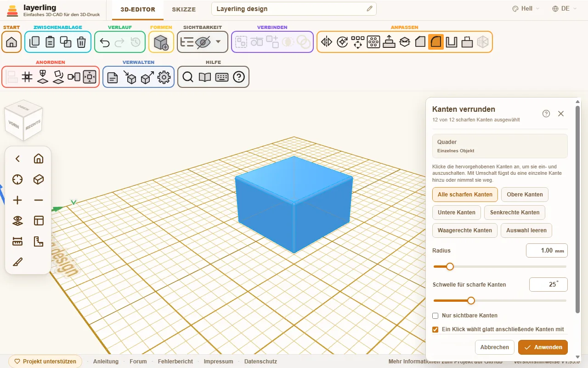Open help for Kanten verrunden panel
This screenshot has width=588, height=368.
click(546, 114)
